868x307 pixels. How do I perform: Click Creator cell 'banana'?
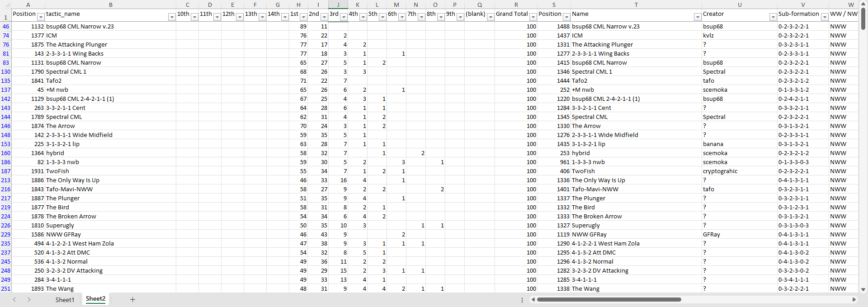tap(740, 144)
